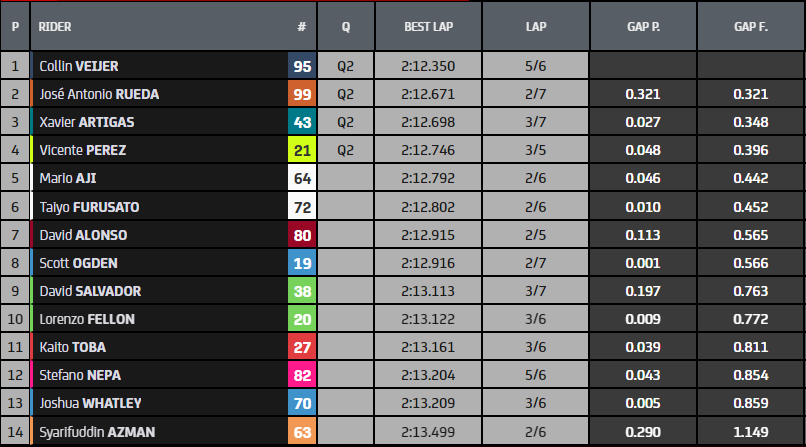Image resolution: width=806 pixels, height=447 pixels.
Task: Click Joshua WHATLEY's best lap time 2:13.209
Action: tap(427, 403)
